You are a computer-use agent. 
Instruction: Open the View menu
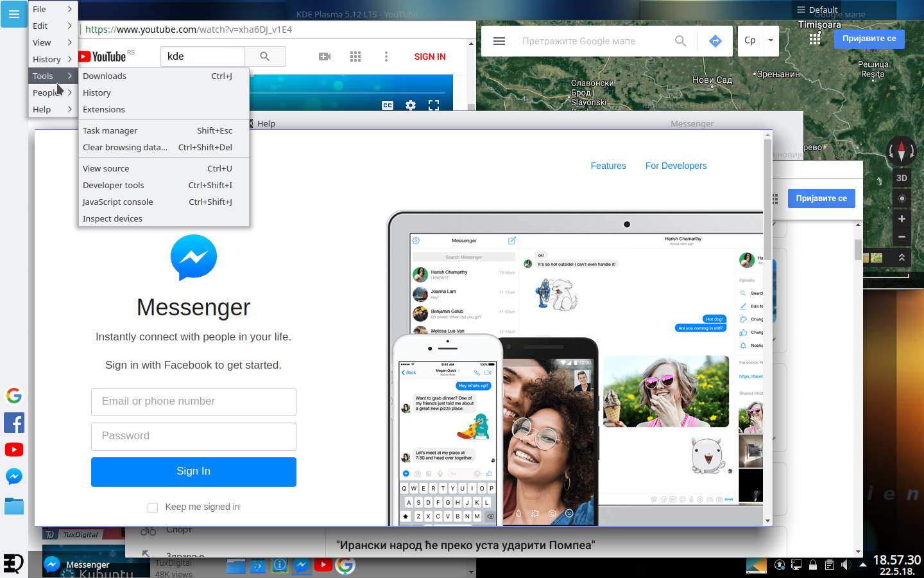(53, 42)
